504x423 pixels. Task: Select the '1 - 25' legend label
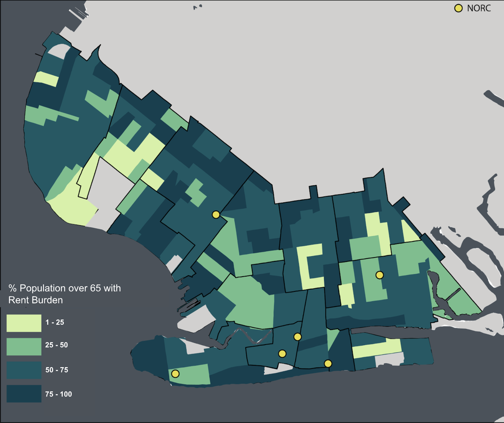pyautogui.click(x=55, y=322)
